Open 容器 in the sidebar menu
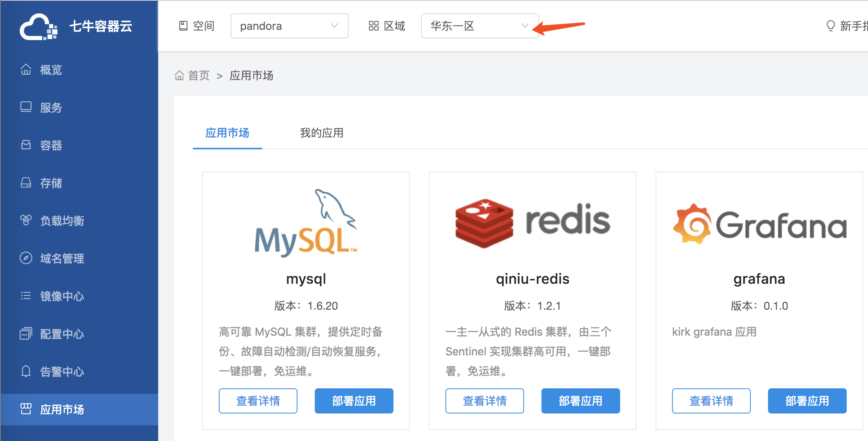The image size is (868, 441). [x=79, y=145]
